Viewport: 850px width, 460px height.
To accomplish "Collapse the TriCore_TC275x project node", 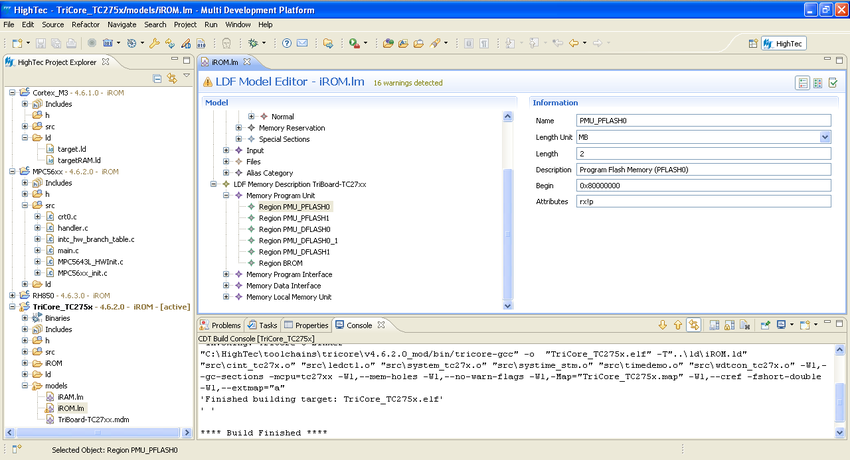I will point(12,307).
